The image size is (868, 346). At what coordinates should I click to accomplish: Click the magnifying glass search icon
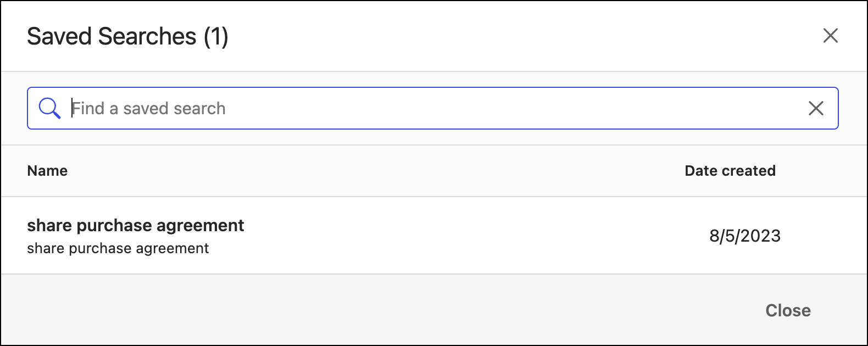click(49, 108)
